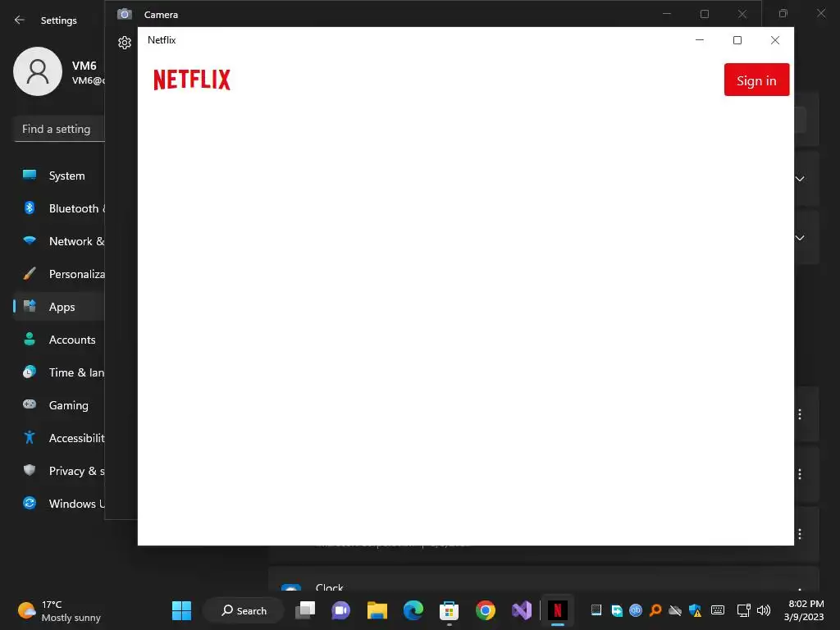Click the VM6 user avatar in Settings
This screenshot has height=630, width=840.
click(x=38, y=71)
